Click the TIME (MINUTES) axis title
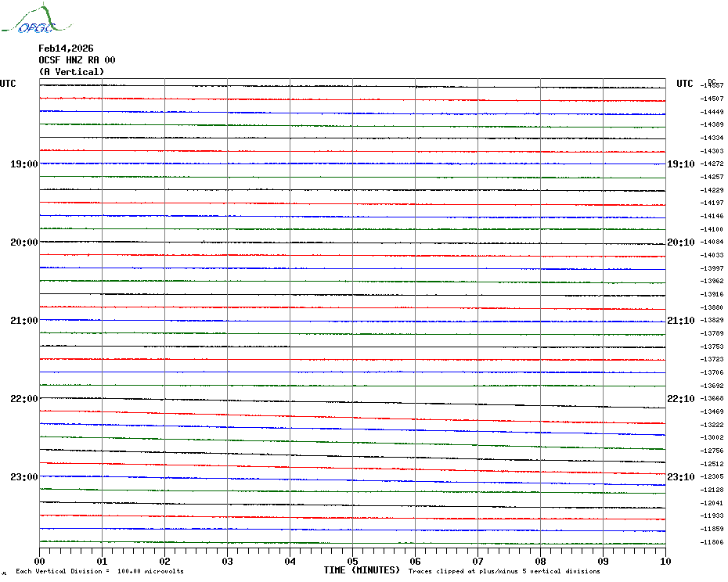Screen dimensions: 728x582 point(362,570)
